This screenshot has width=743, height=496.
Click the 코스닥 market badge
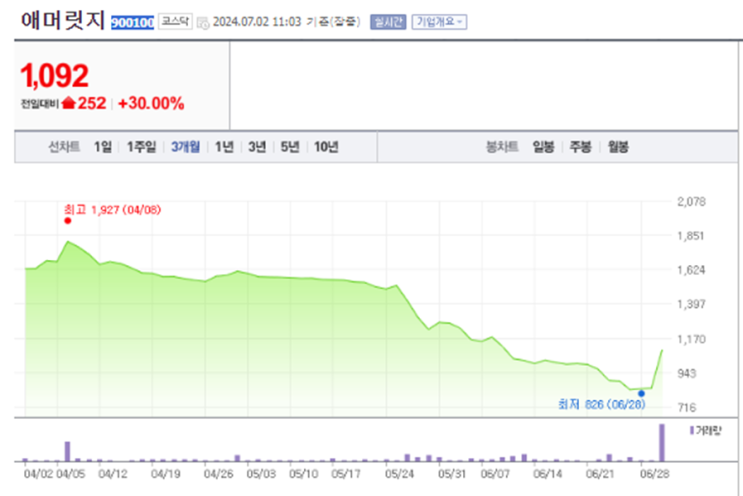click(x=175, y=21)
